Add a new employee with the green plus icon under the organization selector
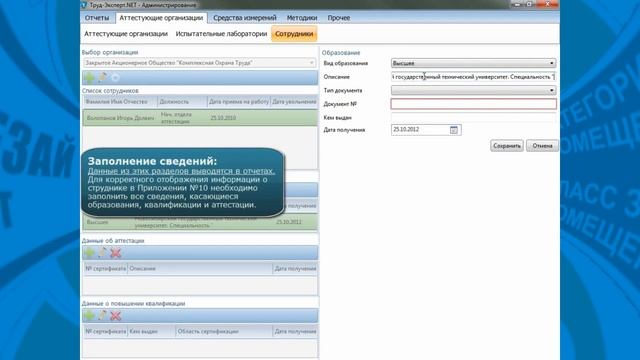The image size is (640, 360). click(89, 77)
